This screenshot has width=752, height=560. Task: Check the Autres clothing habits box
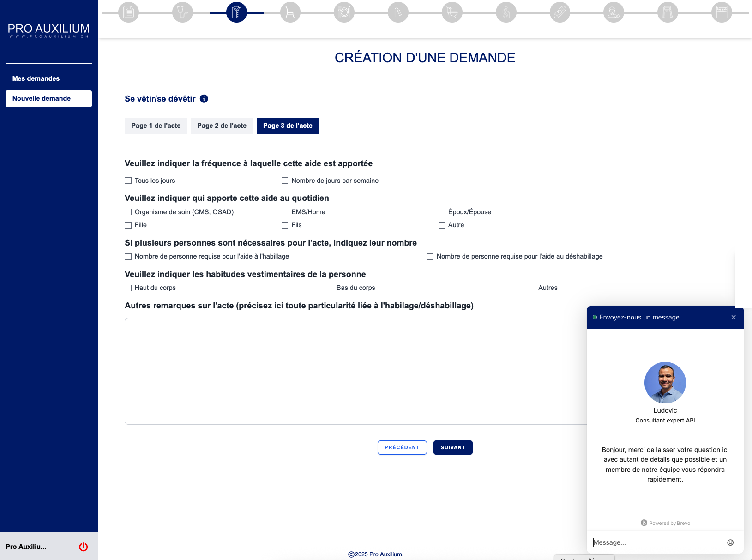point(532,288)
